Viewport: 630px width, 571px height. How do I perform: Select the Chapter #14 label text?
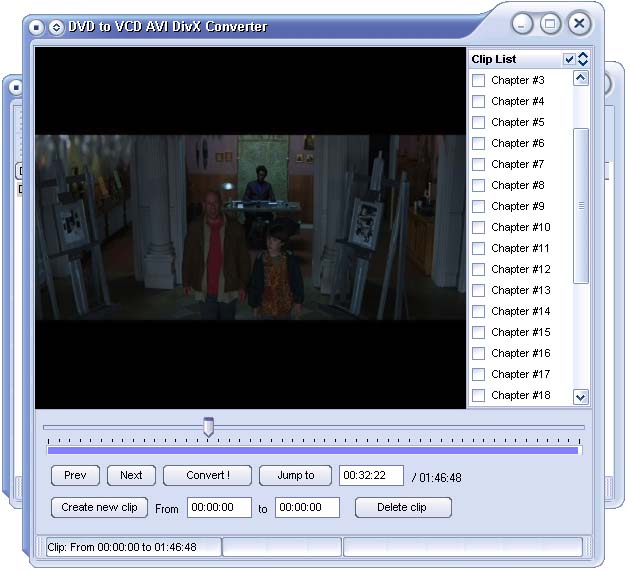point(521,311)
